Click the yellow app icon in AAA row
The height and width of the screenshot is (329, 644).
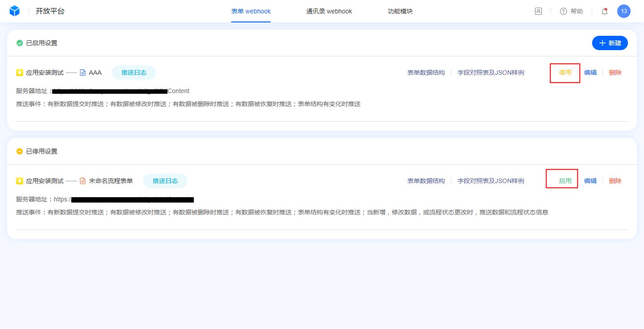coord(20,73)
